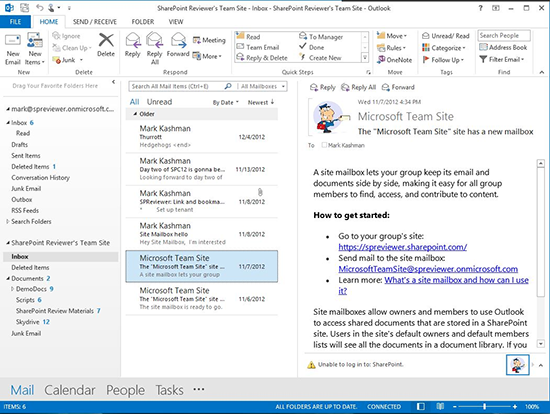Click the zoom out minus button

[x=455, y=407]
